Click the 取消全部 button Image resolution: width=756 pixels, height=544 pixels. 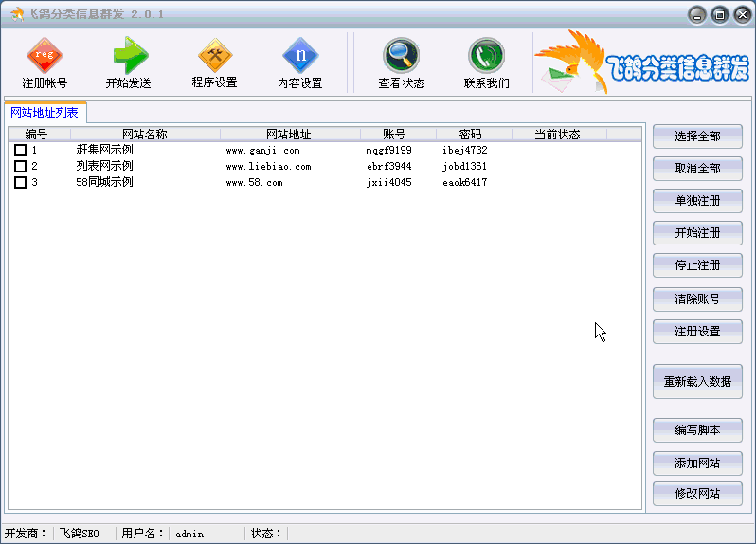697,169
